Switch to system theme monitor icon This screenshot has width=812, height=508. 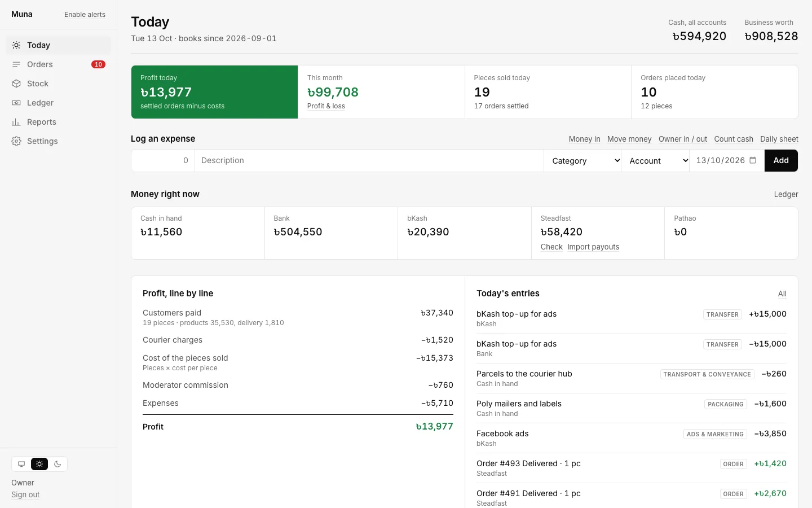pos(21,464)
